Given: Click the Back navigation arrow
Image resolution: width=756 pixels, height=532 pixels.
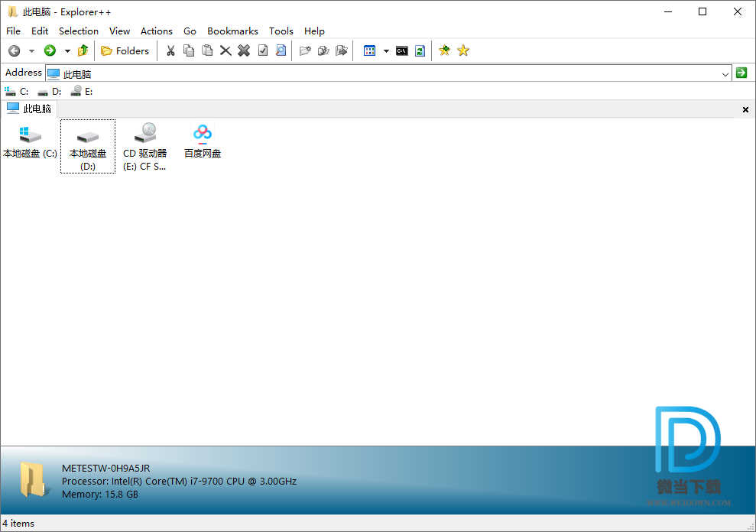Looking at the screenshot, I should pyautogui.click(x=14, y=51).
